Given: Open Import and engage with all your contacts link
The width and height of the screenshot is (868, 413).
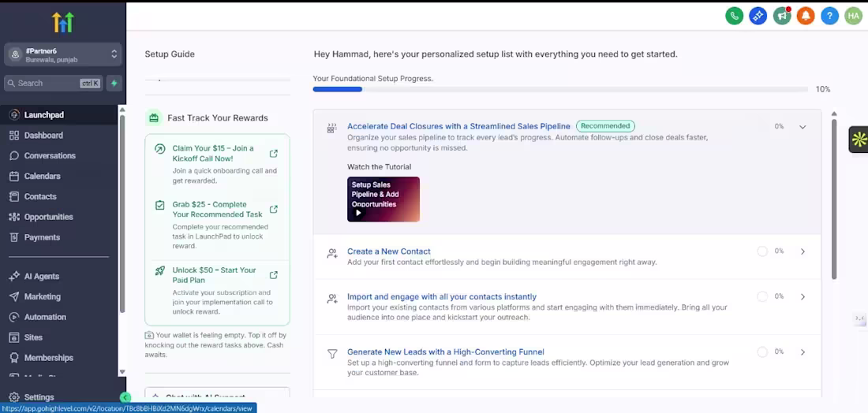Looking at the screenshot, I should pos(442,296).
